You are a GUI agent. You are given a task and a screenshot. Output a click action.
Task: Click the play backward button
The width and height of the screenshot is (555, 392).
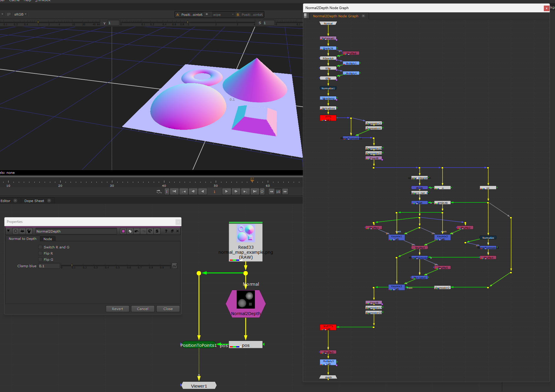(203, 191)
